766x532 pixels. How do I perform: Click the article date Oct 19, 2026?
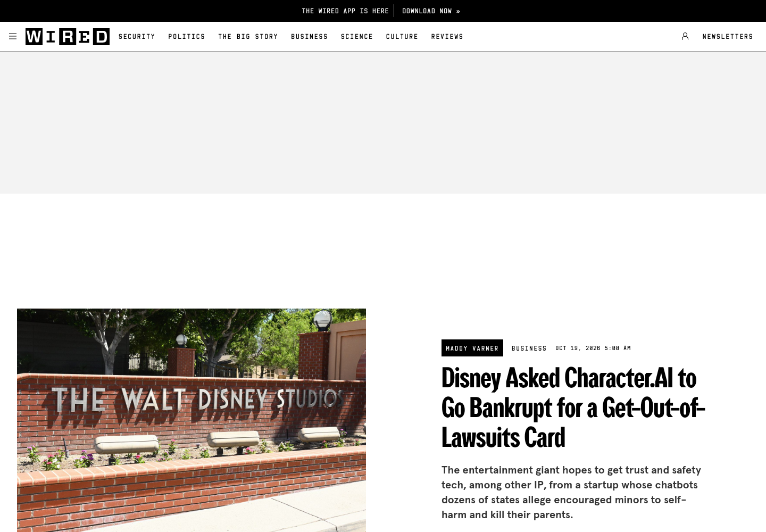(593, 348)
